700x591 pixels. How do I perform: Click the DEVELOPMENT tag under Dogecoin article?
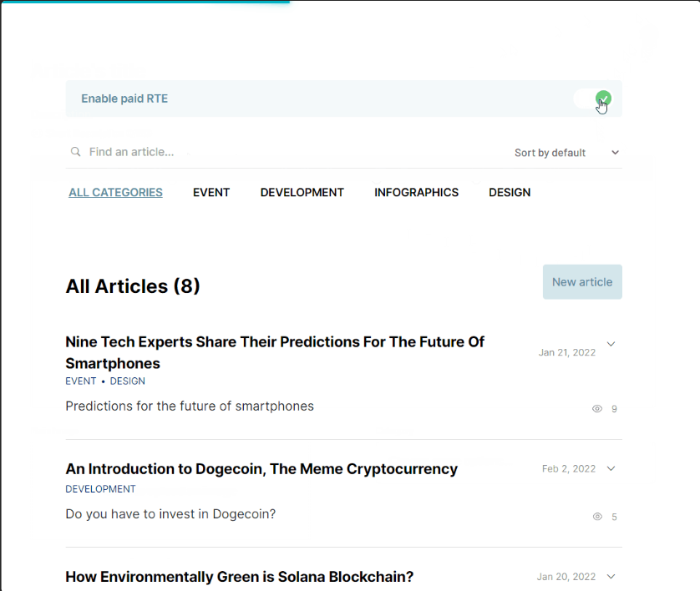pos(100,489)
